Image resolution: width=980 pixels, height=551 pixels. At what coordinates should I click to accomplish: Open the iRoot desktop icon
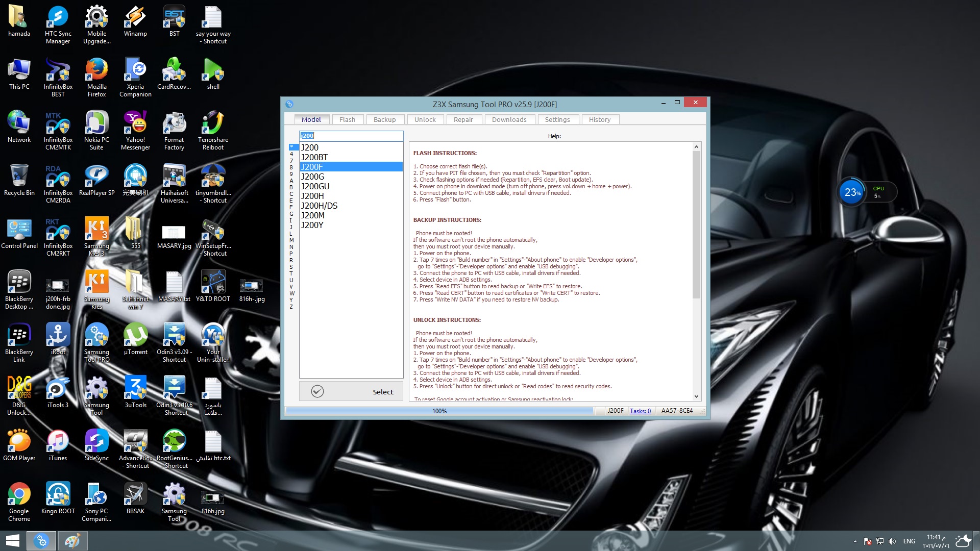click(58, 340)
